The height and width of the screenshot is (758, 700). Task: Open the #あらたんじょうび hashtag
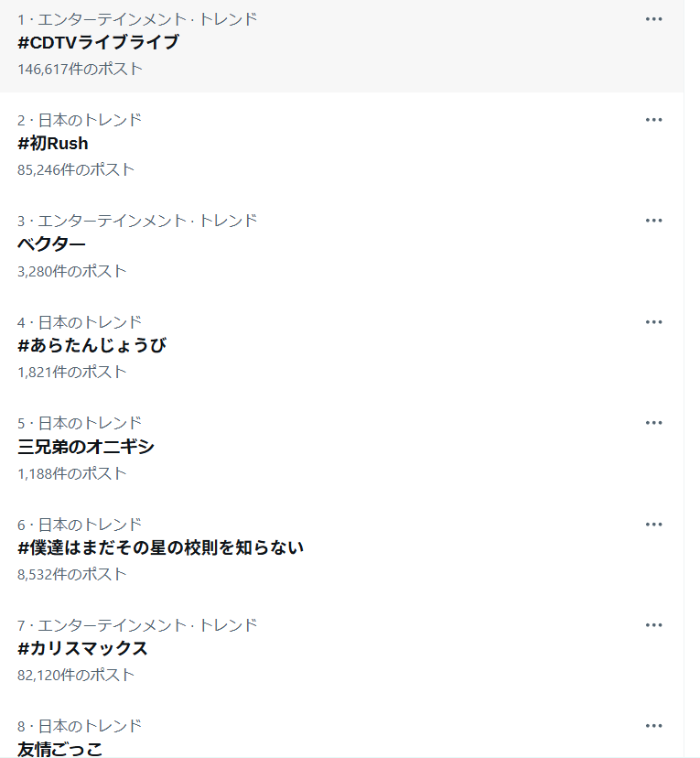[92, 346]
